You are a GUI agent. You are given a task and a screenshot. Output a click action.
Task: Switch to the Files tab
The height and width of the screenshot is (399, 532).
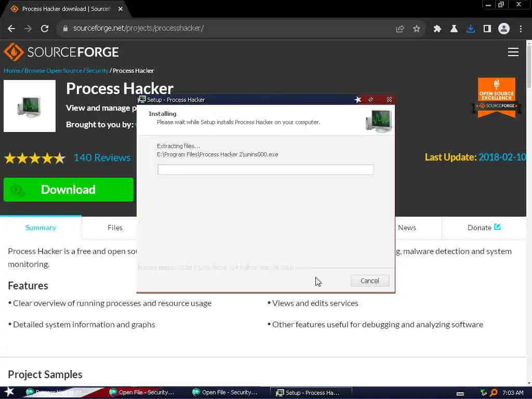coord(115,228)
